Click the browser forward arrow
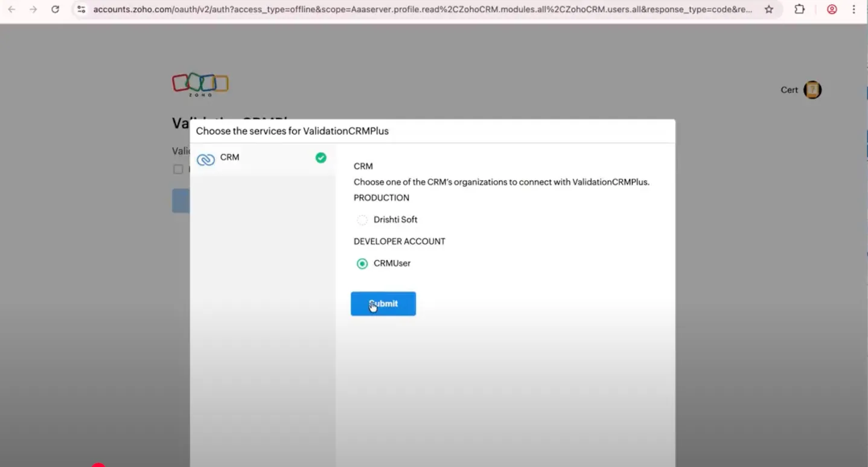 click(x=33, y=10)
